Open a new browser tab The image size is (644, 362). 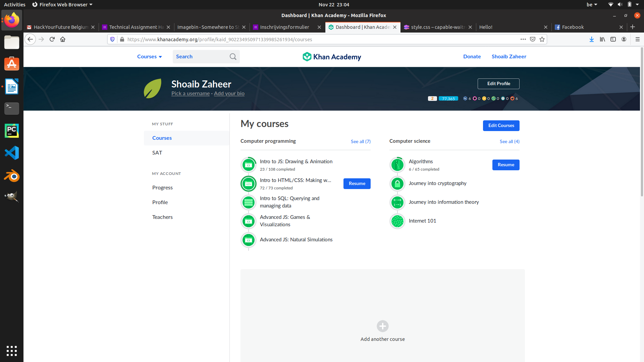point(633,27)
